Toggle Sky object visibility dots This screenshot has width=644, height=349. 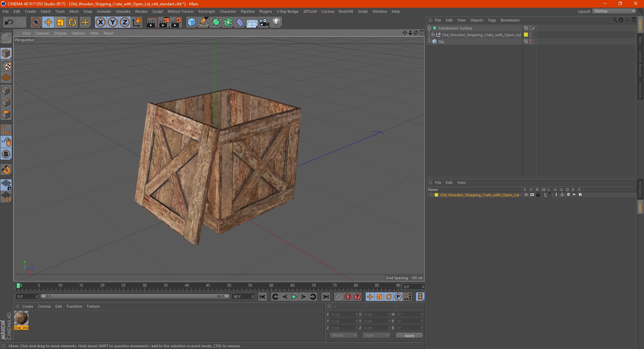click(x=530, y=42)
